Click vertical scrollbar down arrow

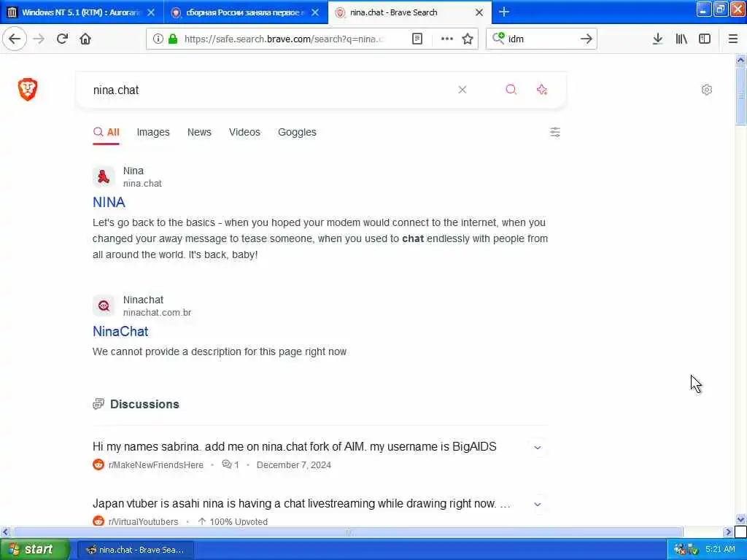coord(740,519)
